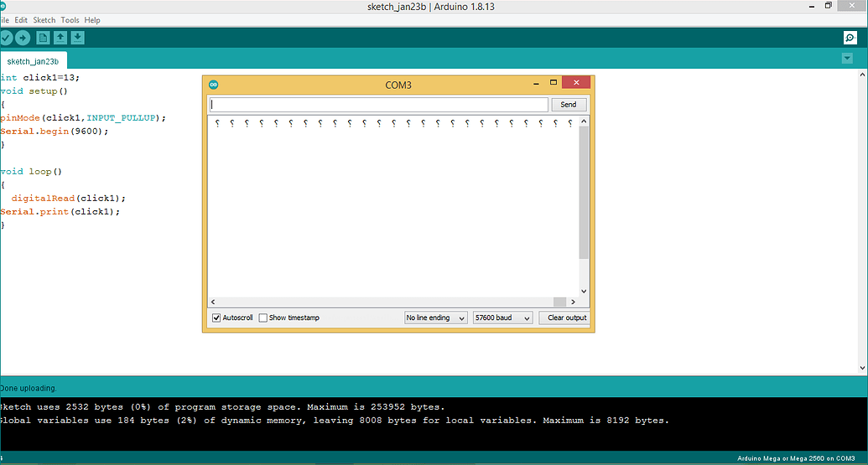Open the tab options dropdown arrow
Viewport: 868px width, 465px height.
tap(847, 58)
